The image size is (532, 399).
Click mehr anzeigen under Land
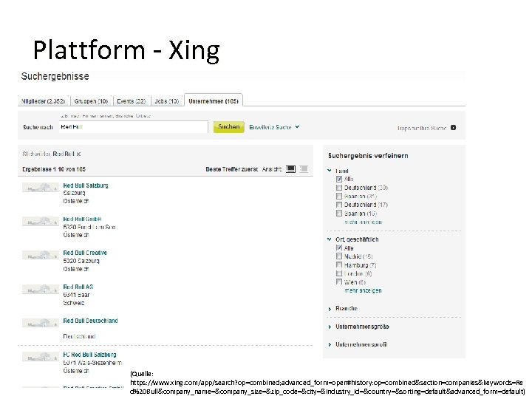pyautogui.click(x=363, y=222)
